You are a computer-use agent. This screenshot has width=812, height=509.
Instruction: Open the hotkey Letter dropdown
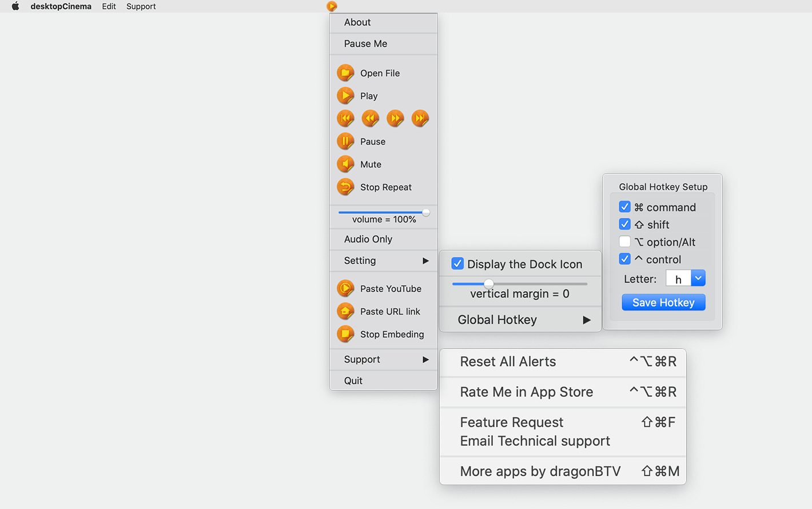(698, 279)
